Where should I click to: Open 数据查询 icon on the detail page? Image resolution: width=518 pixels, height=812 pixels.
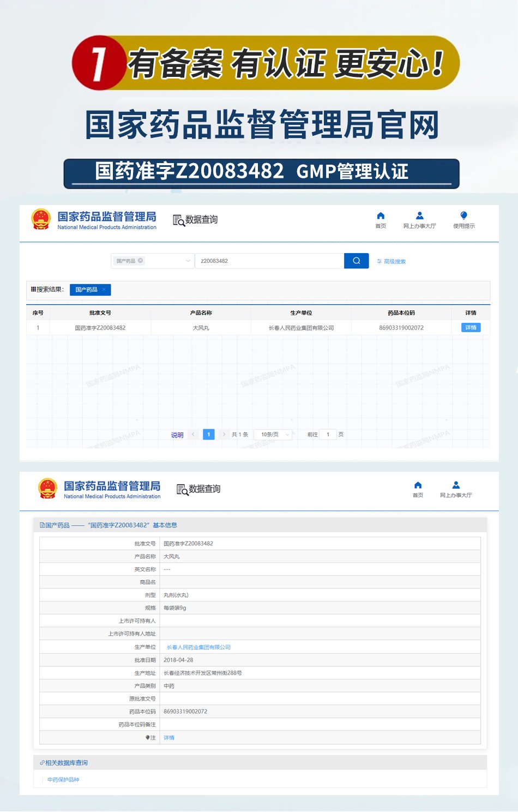[182, 489]
